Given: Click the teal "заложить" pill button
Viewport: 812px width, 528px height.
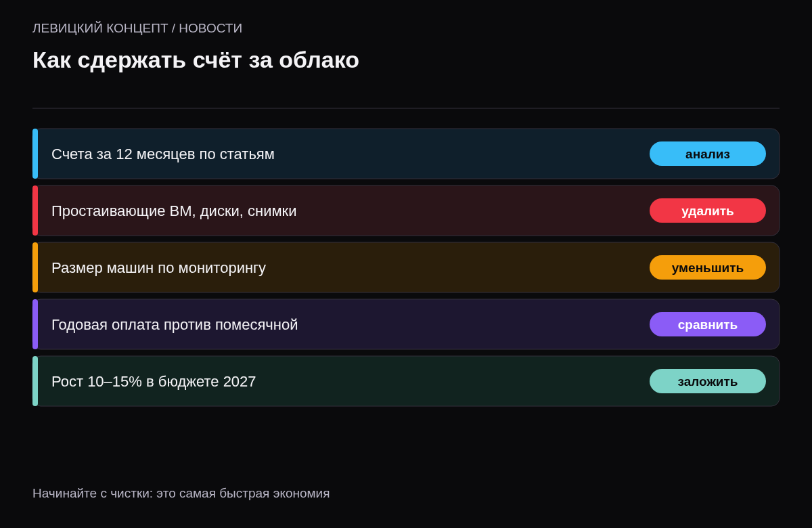Looking at the screenshot, I should [x=708, y=381].
